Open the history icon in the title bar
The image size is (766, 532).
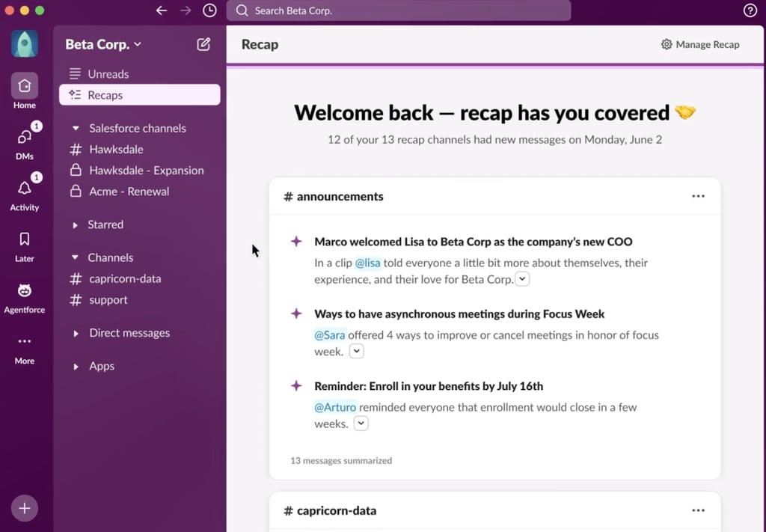209,10
